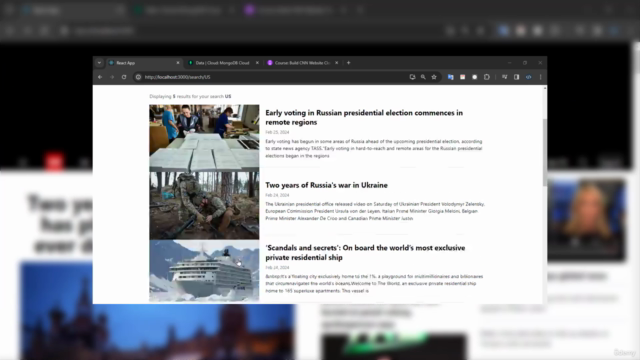
Task: Play the woman's video thumbnail in the background page
Action: coord(586,220)
